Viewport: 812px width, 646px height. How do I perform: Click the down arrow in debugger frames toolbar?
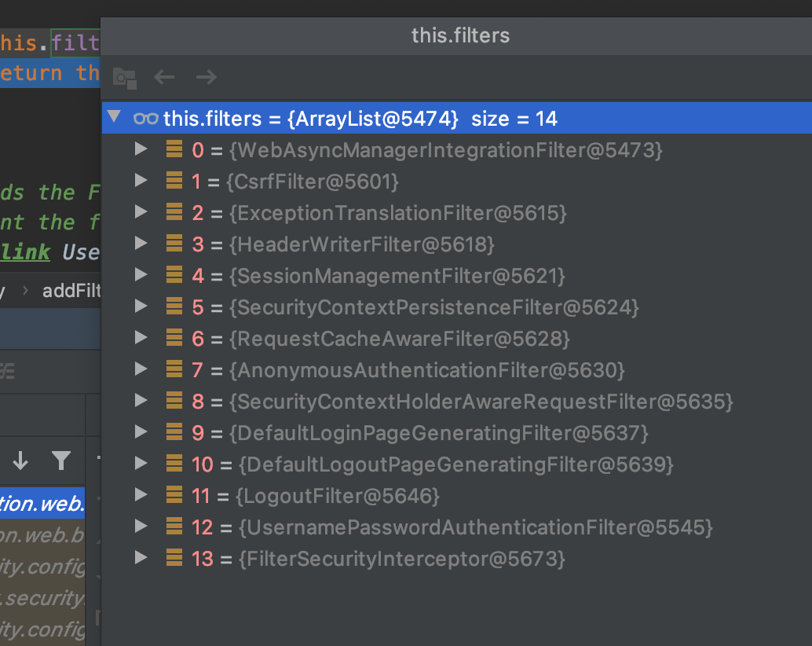click(x=20, y=461)
